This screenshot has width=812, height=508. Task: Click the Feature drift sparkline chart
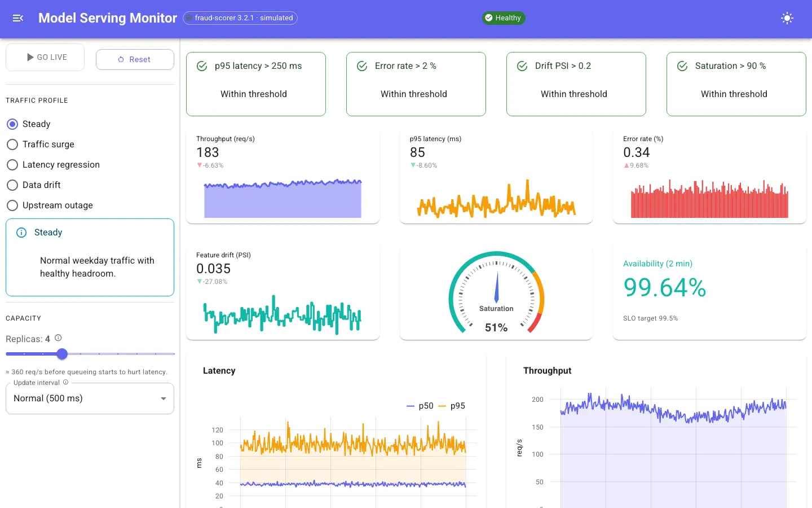click(283, 314)
